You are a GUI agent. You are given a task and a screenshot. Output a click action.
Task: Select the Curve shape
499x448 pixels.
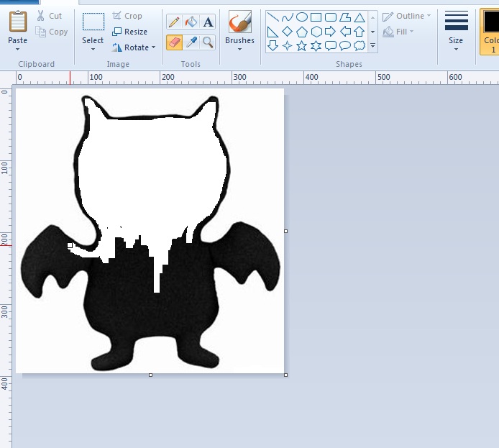[287, 17]
